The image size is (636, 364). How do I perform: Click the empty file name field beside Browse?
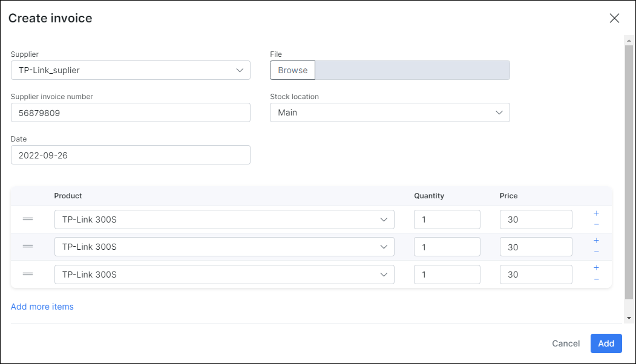pos(413,70)
